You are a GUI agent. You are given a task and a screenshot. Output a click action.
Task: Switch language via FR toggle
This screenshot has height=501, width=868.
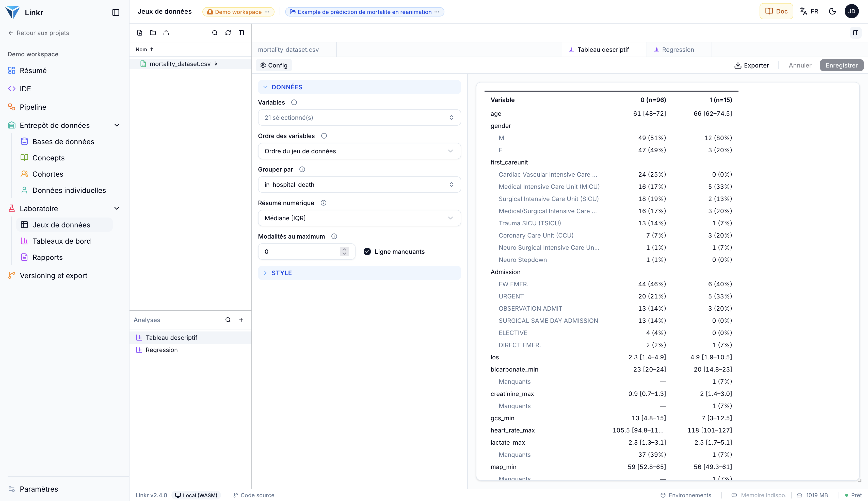tap(809, 11)
